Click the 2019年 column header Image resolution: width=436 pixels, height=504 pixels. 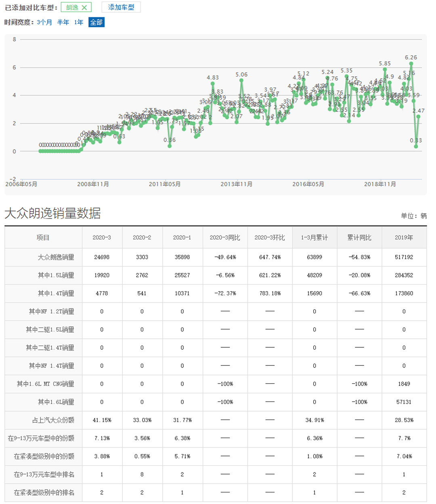coord(404,237)
